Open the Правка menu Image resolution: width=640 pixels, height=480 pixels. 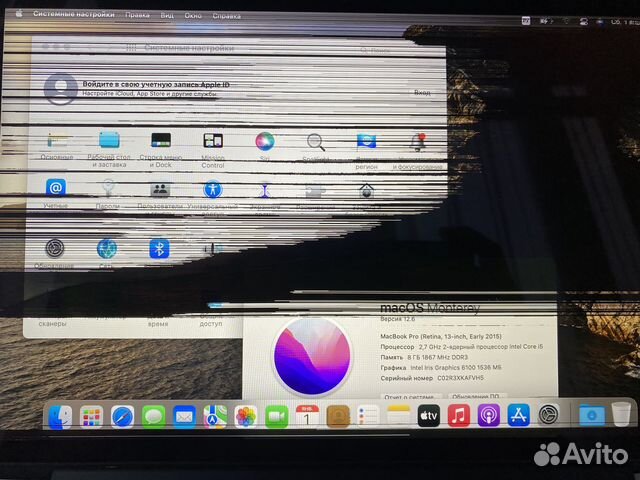click(137, 15)
